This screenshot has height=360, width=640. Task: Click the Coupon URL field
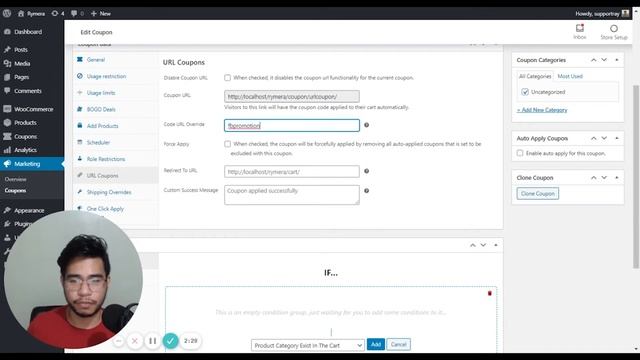[292, 97]
